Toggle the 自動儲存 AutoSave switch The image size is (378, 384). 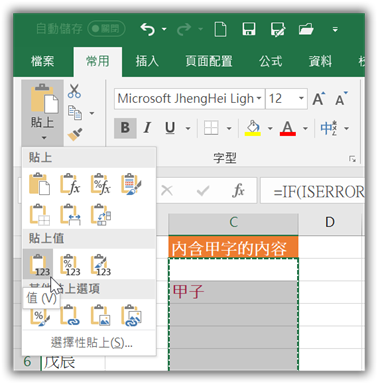[106, 29]
